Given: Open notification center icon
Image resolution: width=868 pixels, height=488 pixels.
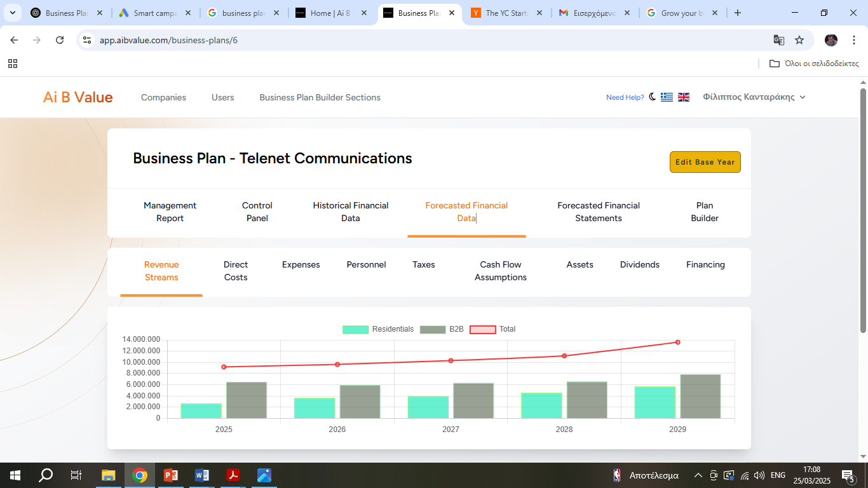Looking at the screenshot, I should click(848, 475).
